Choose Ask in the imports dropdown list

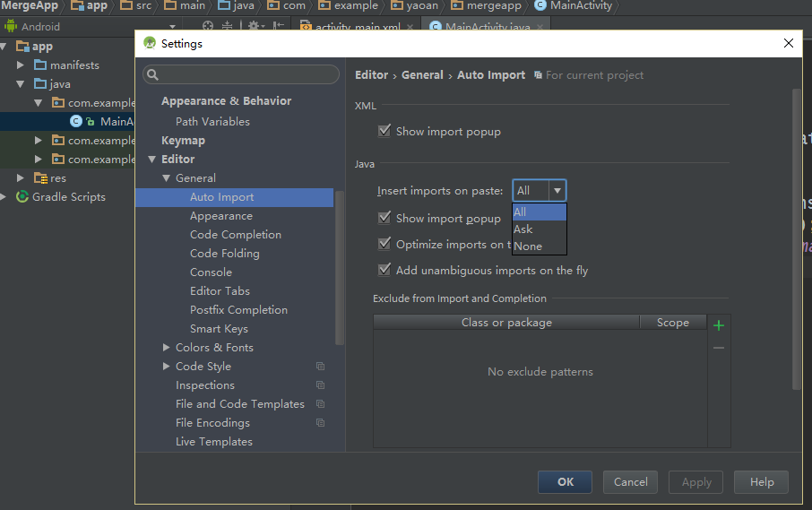[x=539, y=229]
